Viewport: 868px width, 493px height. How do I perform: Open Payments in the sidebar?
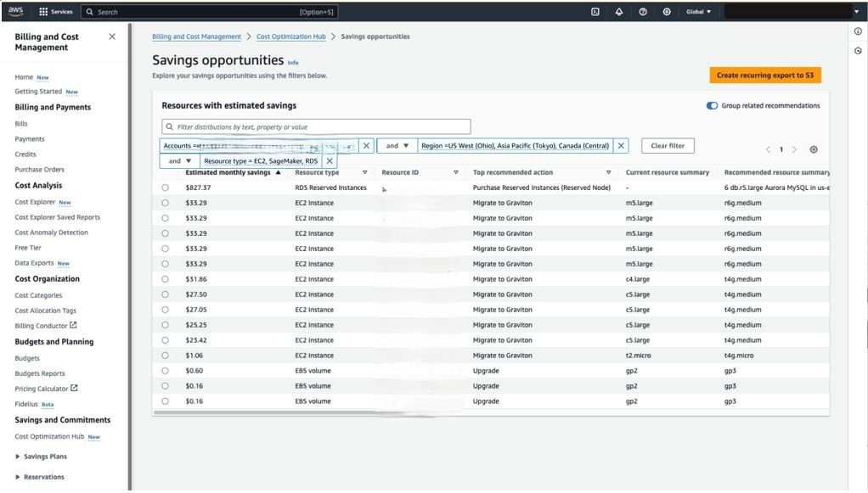(30, 139)
